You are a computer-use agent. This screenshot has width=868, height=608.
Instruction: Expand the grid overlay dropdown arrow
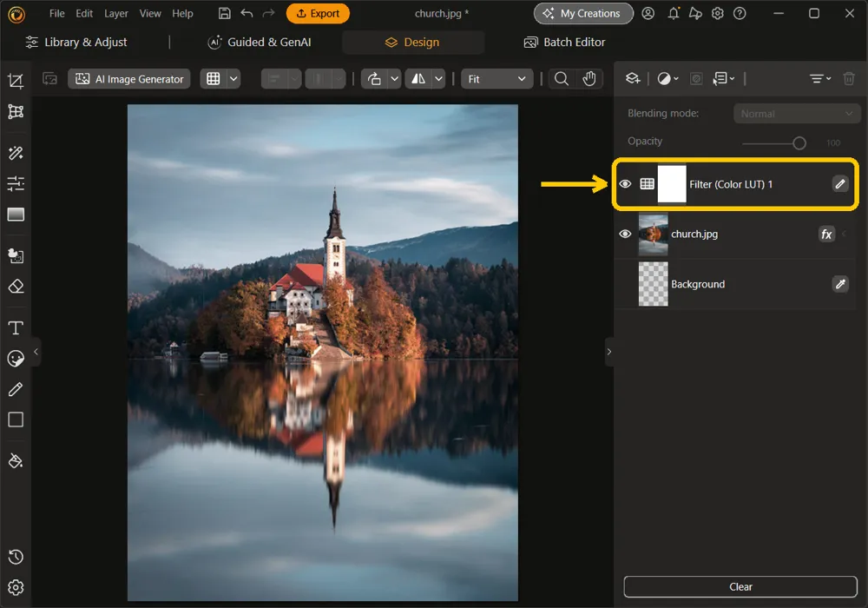[233, 79]
